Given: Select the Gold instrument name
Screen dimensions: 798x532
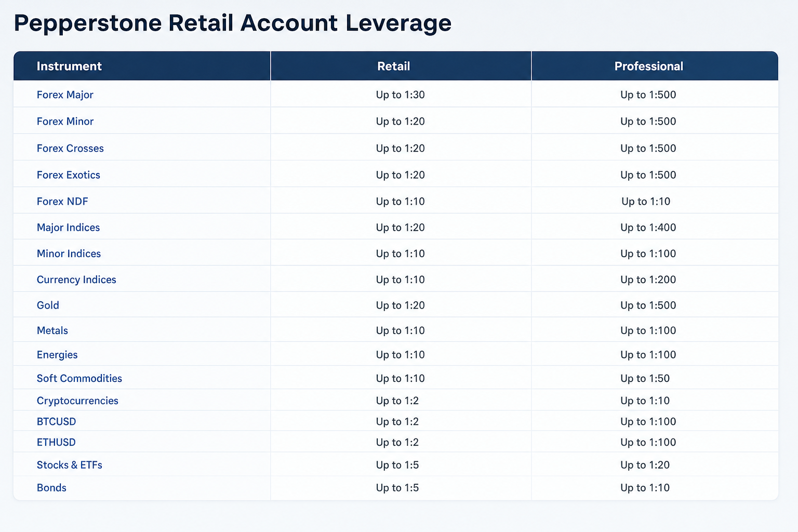Looking at the screenshot, I should click(x=48, y=305).
